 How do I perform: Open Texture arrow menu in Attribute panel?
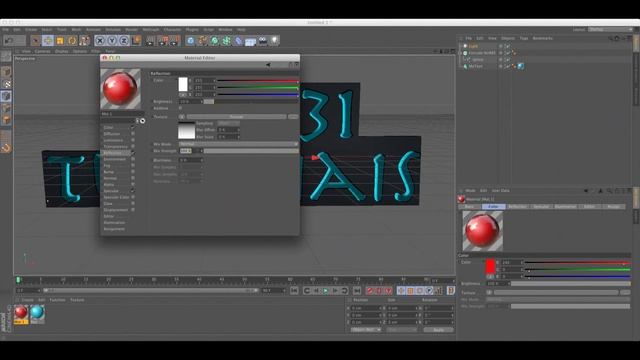489,293
